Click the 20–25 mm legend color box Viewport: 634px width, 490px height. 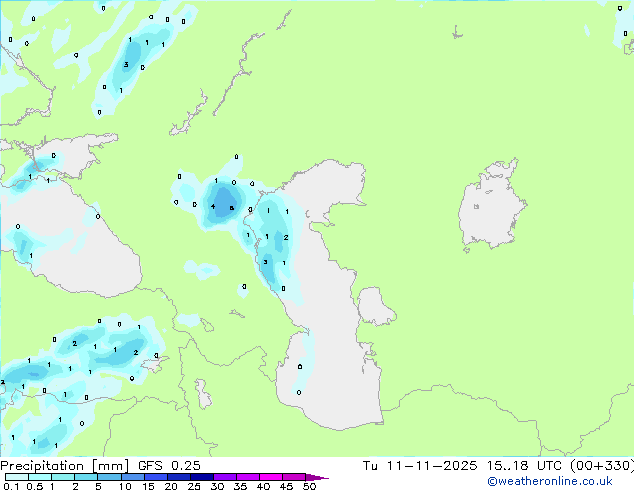pos(178,477)
